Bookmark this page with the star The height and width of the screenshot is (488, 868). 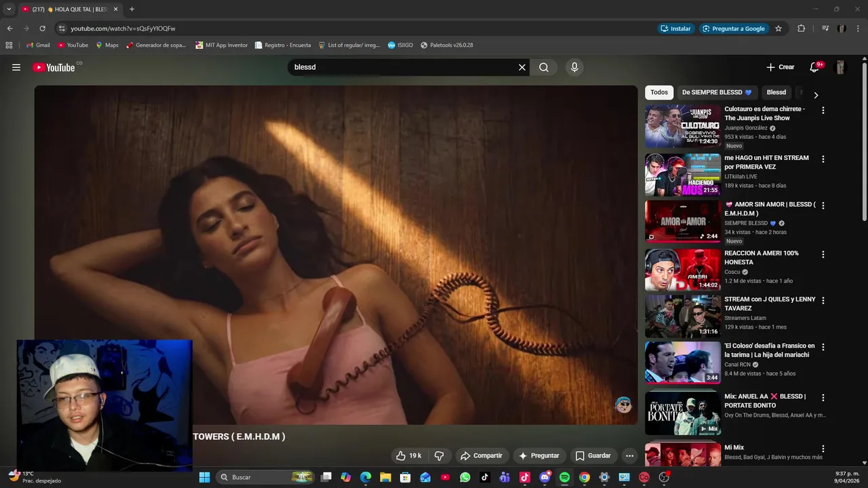(778, 28)
